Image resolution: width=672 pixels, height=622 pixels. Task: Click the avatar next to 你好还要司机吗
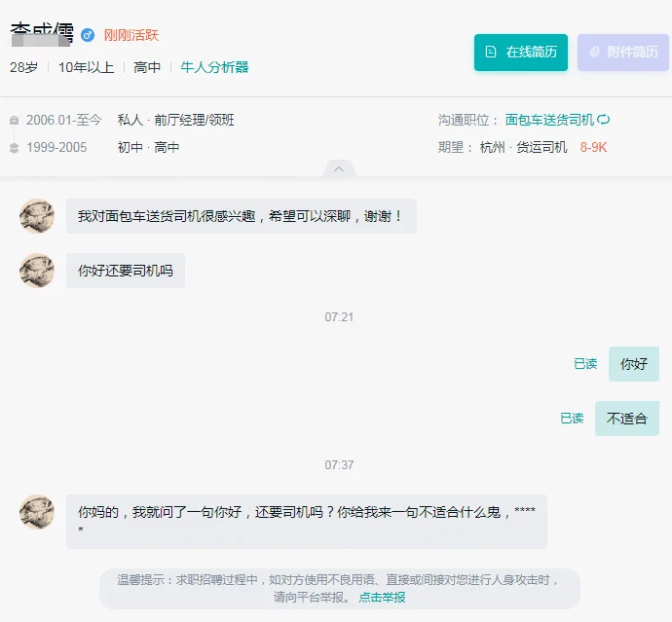tap(37, 271)
